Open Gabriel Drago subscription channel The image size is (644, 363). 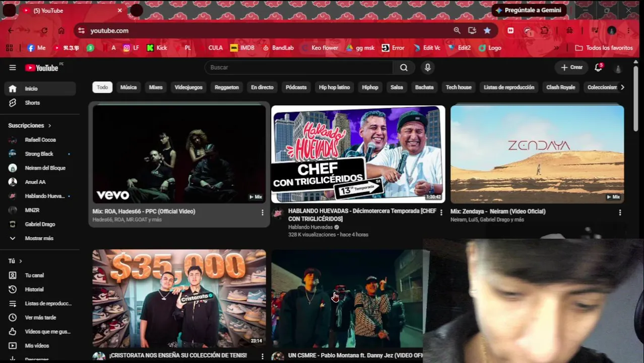click(40, 224)
